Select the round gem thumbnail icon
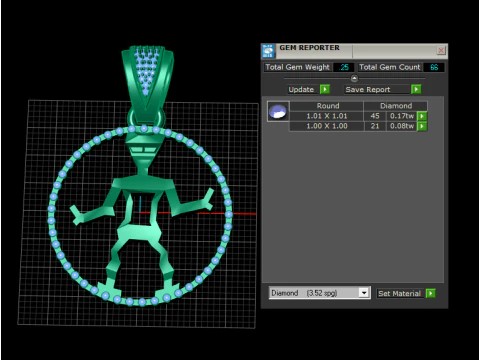The width and height of the screenshot is (480, 360). pyautogui.click(x=278, y=111)
